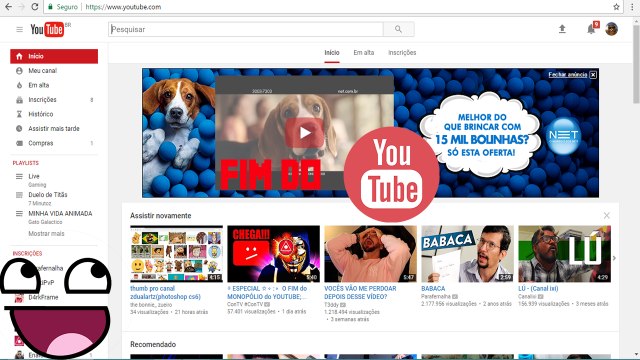
Task: Click the YouTube logo
Action: click(47, 29)
